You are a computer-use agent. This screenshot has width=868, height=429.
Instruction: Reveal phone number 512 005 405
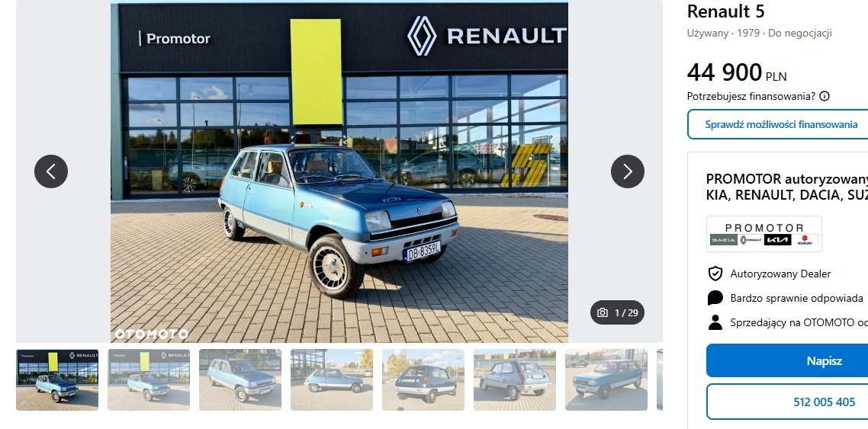[x=787, y=402]
